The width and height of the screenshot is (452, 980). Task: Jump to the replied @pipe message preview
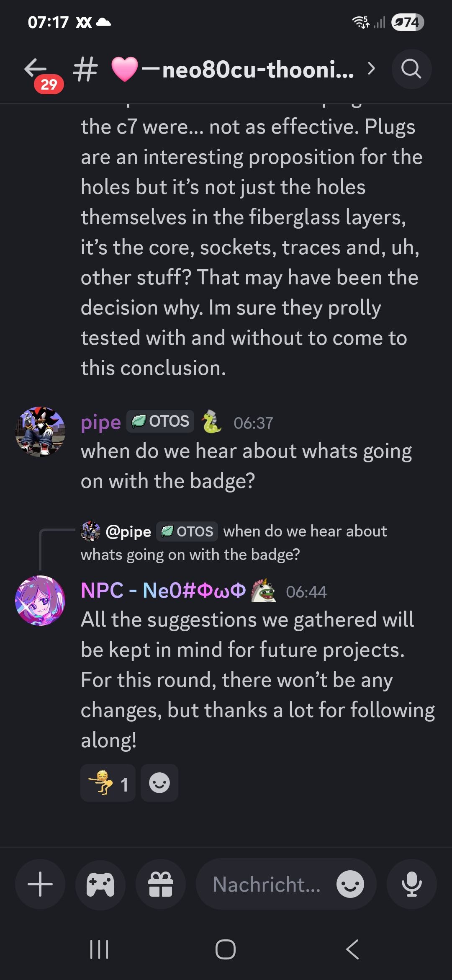pos(234,542)
